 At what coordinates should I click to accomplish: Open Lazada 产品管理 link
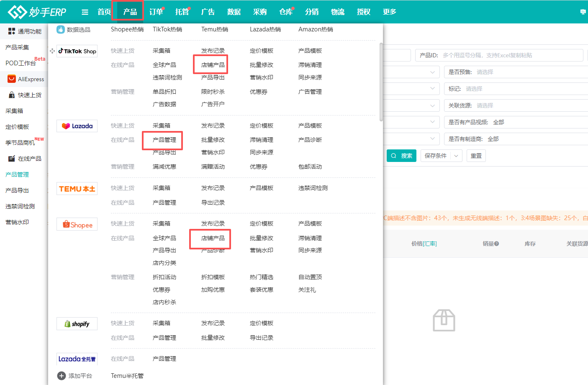[164, 140]
